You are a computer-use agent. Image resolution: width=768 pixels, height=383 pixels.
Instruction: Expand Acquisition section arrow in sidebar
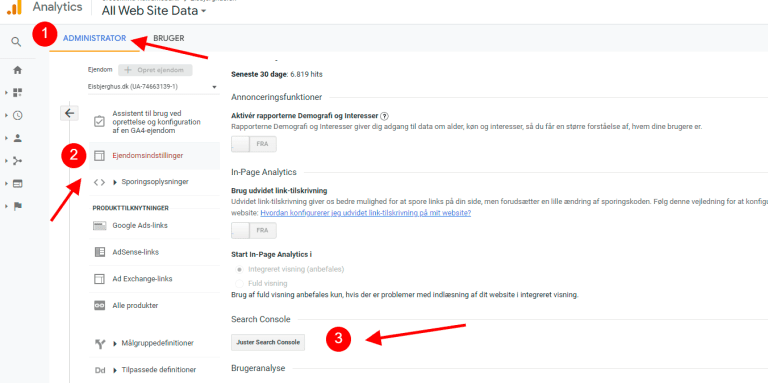[x=6, y=161]
